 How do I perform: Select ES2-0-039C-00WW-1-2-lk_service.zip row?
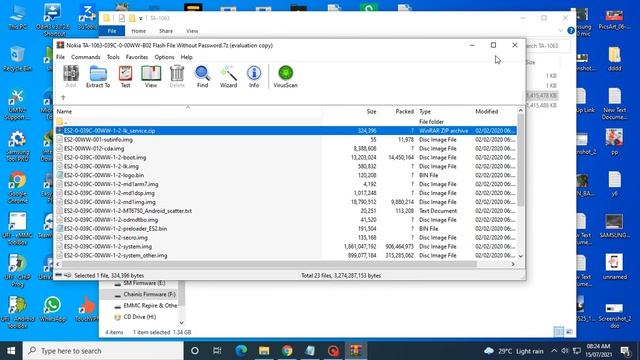pos(286,131)
